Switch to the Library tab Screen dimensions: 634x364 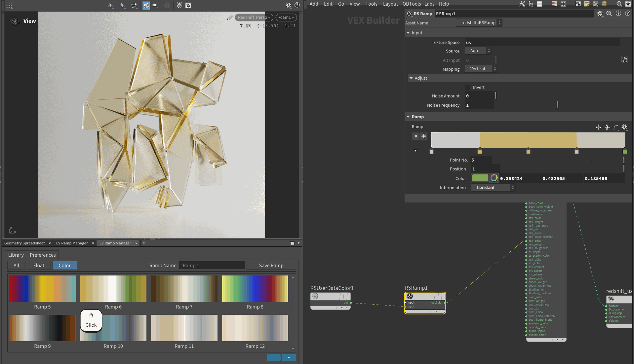16,255
